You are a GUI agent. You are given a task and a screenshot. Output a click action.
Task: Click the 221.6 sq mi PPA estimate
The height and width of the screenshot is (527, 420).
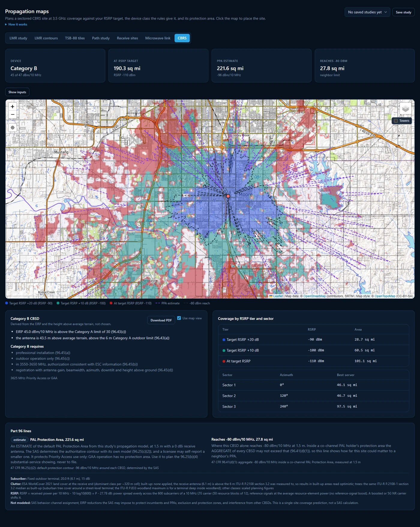(230, 68)
